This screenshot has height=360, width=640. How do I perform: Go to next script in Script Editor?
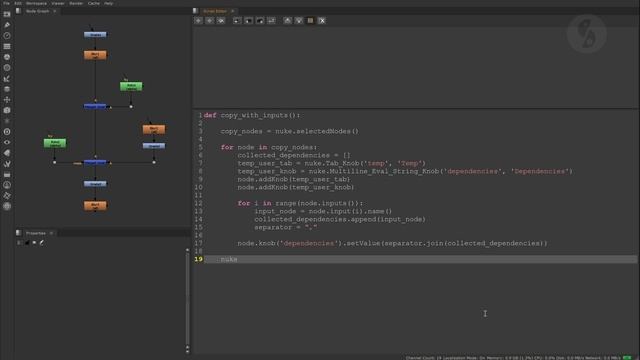(x=209, y=20)
